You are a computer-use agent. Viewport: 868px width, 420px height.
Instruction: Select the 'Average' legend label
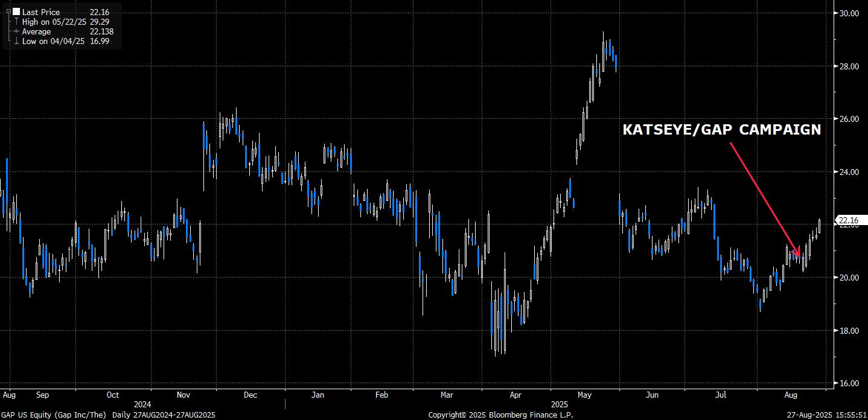[x=37, y=31]
